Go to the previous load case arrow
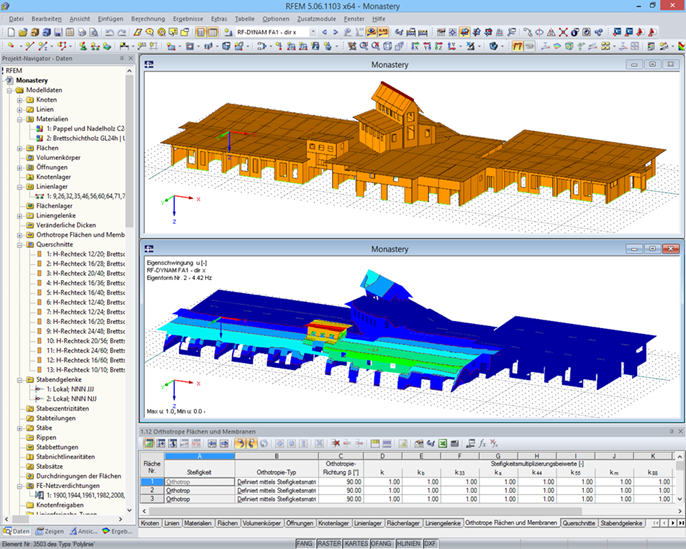The image size is (686, 549). 324,32
